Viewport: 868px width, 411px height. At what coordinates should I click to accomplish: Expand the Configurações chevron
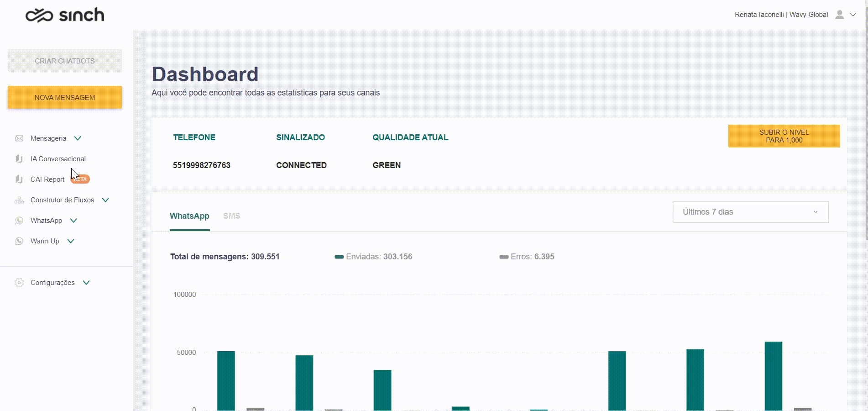(x=86, y=283)
